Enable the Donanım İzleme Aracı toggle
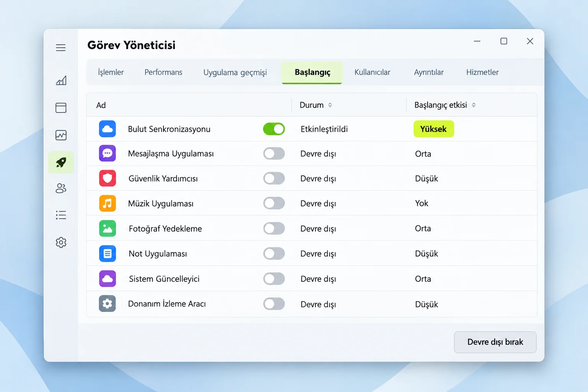The width and height of the screenshot is (588, 392). coord(274,304)
